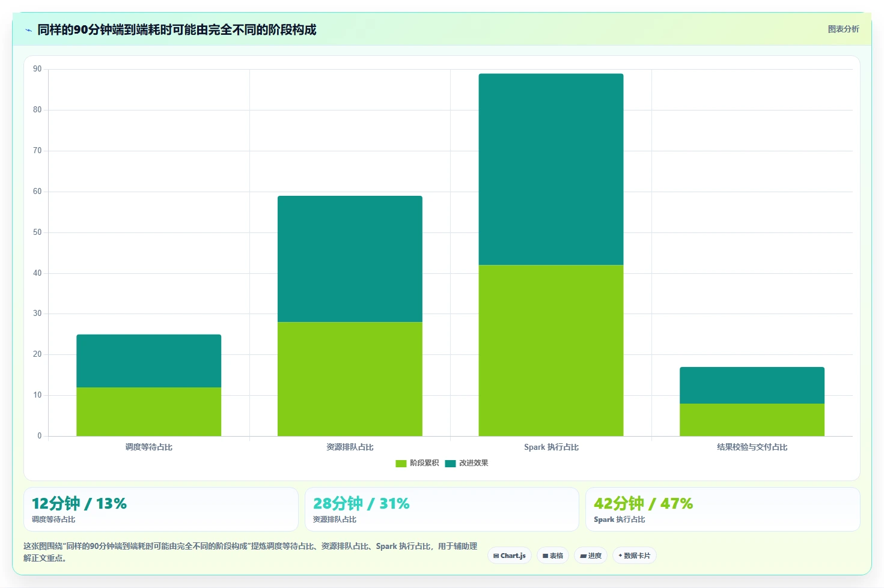Click the Spark 执行占比 caption in the third card
The image size is (884, 588).
619,520
